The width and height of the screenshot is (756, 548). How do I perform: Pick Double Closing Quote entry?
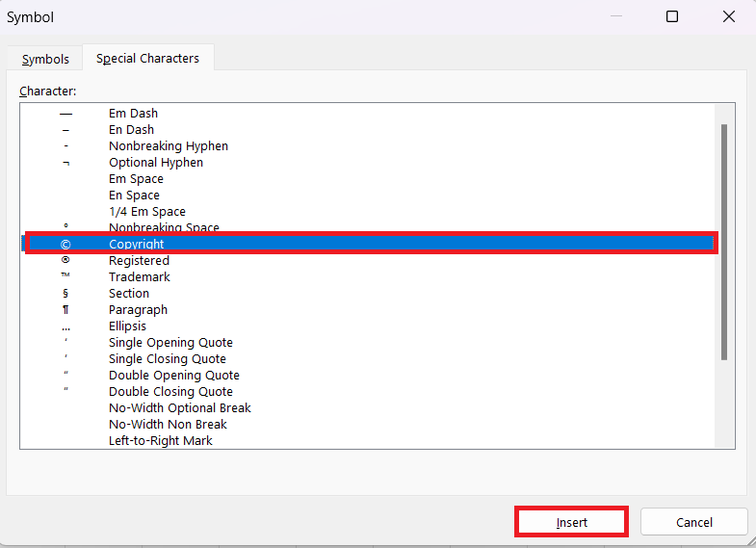[x=368, y=392]
